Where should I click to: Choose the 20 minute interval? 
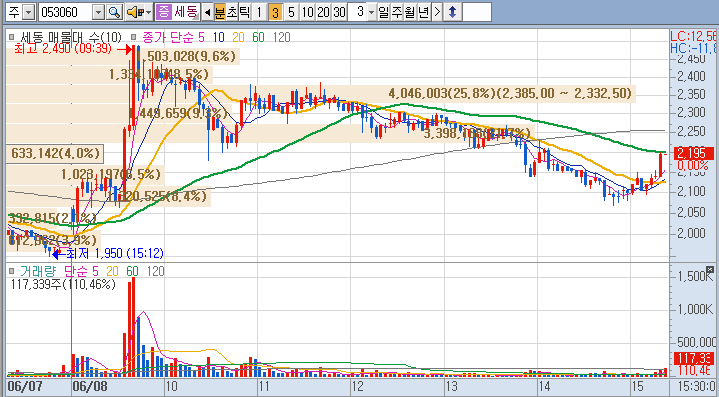323,12
